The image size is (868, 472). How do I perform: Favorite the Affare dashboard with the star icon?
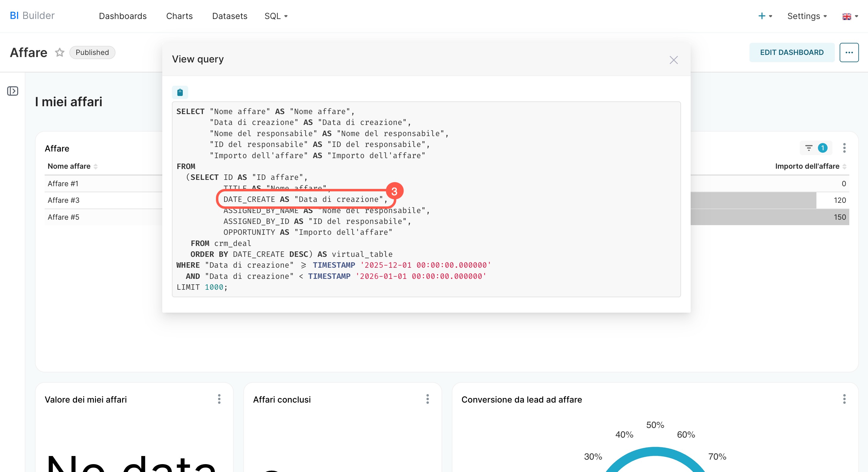pos(60,52)
